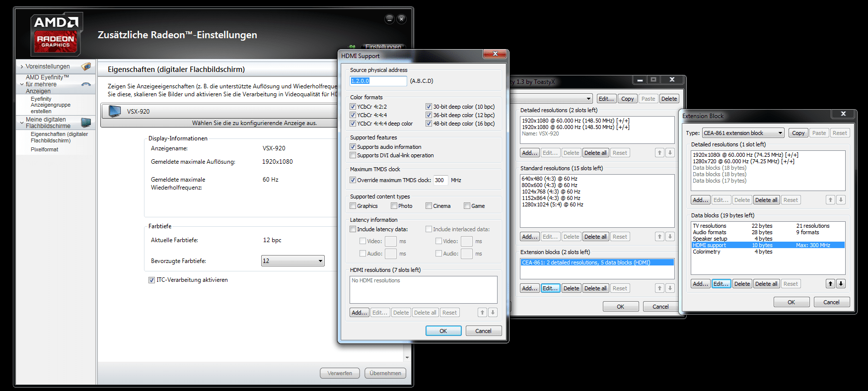Close the AMD Radeon settings window
This screenshot has width=868, height=391.
pos(402,19)
